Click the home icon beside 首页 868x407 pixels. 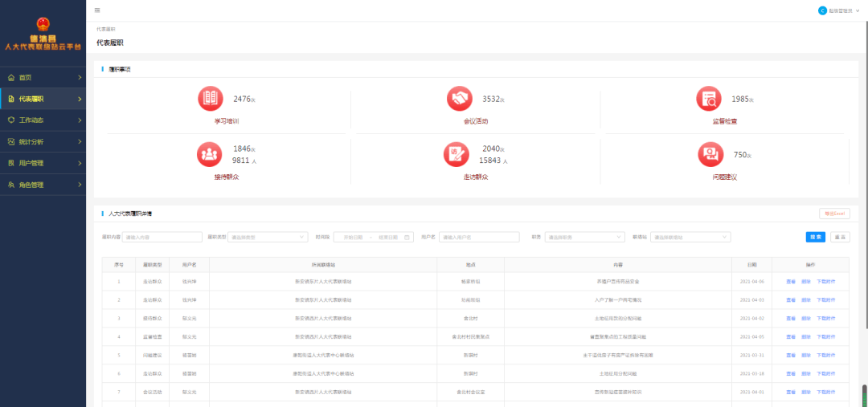coord(11,77)
